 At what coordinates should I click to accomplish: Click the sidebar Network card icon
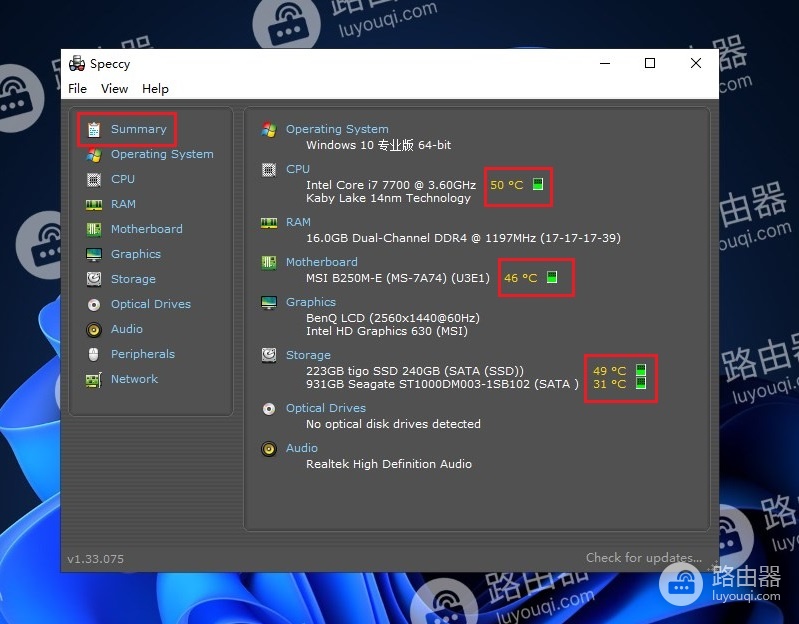coord(94,380)
